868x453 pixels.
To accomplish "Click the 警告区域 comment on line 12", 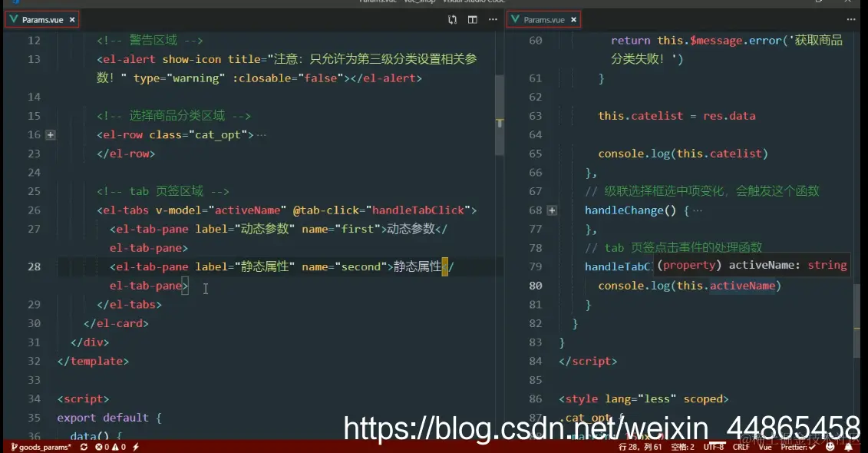I will coord(150,41).
